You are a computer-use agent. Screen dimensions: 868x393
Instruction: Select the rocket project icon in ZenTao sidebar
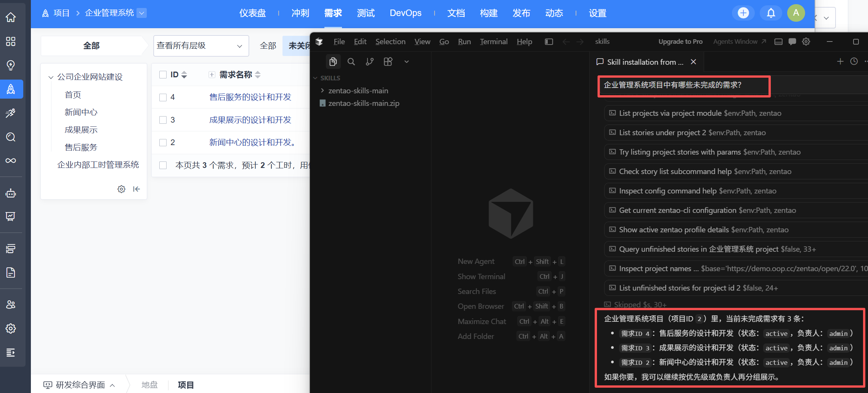pos(11,89)
